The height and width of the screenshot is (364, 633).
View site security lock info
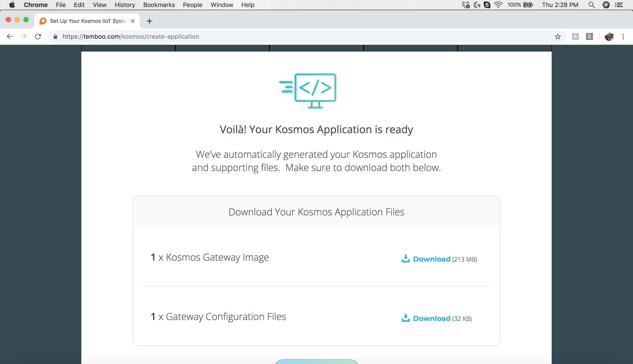55,36
